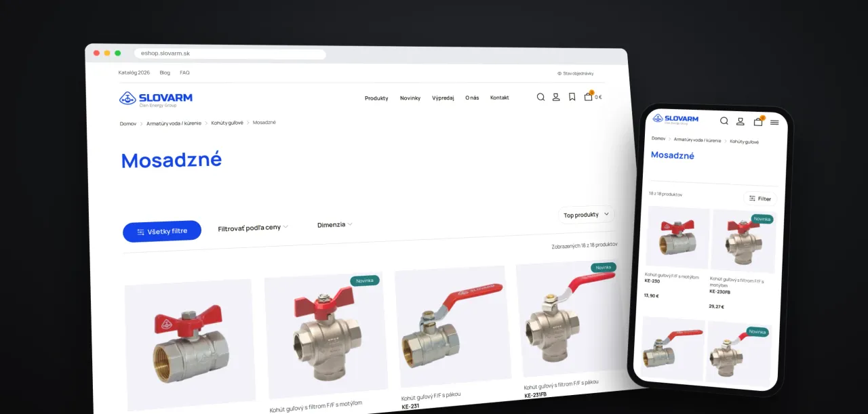Tap KE-230 product image in mobile view

click(677, 238)
